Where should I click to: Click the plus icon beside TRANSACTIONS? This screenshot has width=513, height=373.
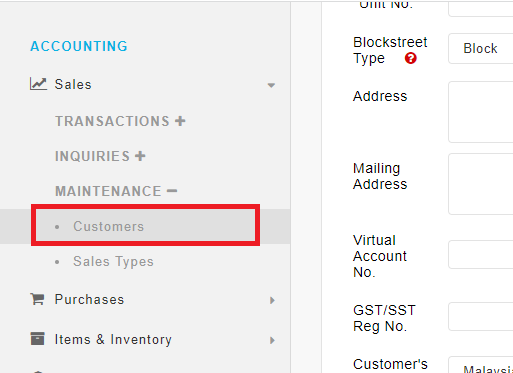[180, 121]
